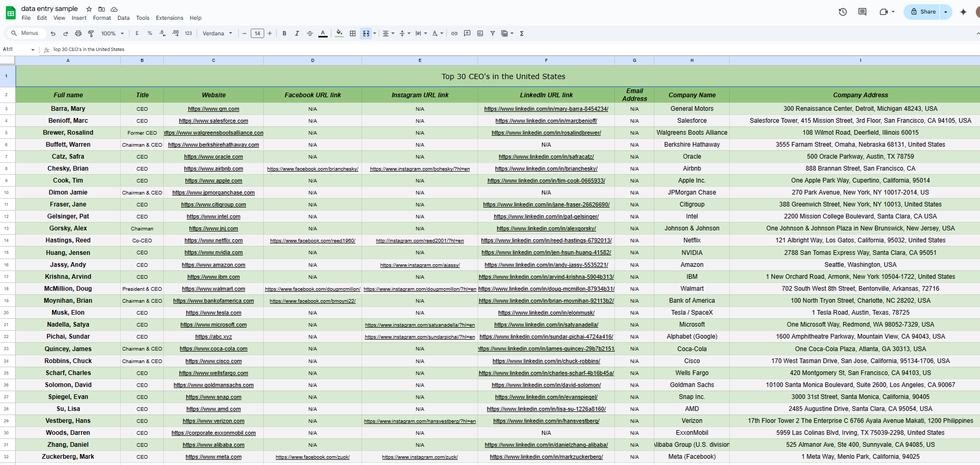Increase the font size
The height and width of the screenshot is (465, 980).
tap(269, 33)
